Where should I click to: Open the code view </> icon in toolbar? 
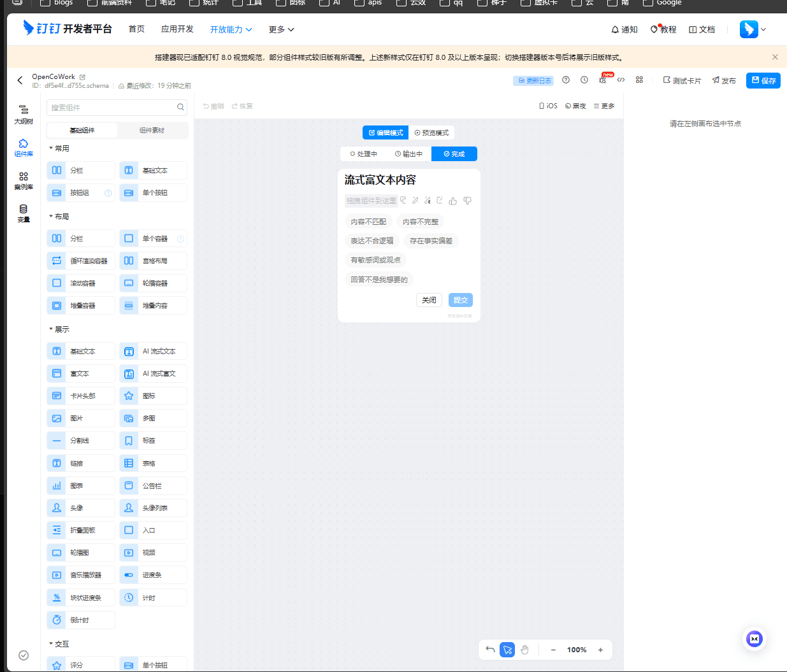click(x=621, y=79)
